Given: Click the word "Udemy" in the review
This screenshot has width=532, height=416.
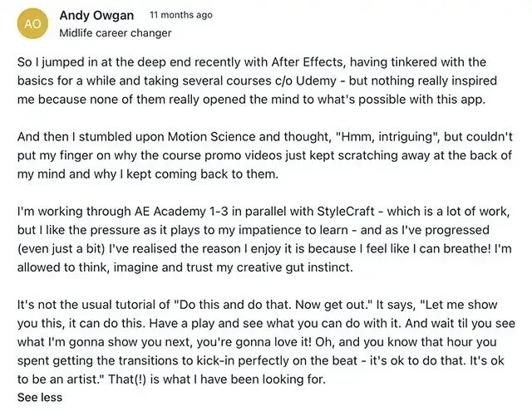Looking at the screenshot, I should point(316,81).
